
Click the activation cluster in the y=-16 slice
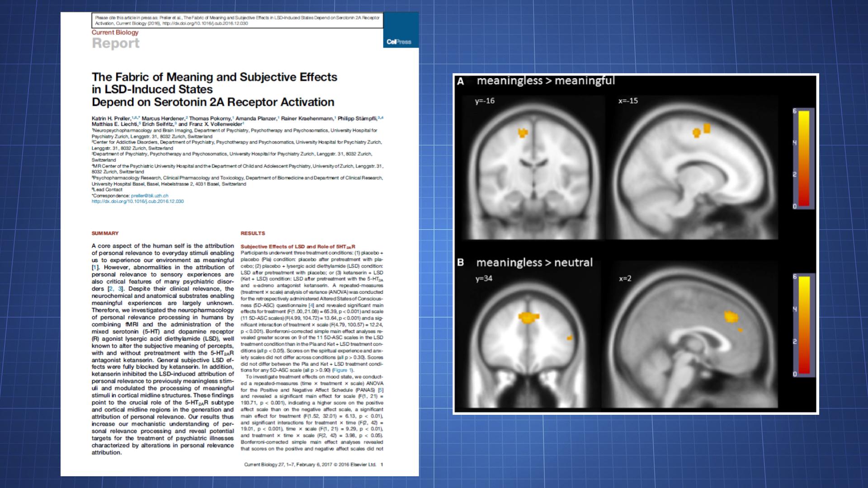(523, 133)
